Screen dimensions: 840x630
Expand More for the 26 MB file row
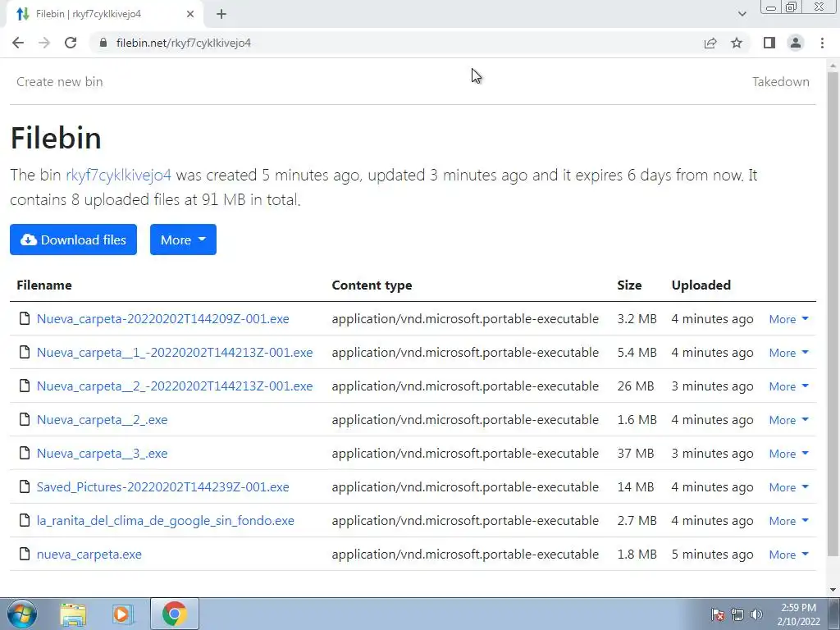tap(788, 387)
